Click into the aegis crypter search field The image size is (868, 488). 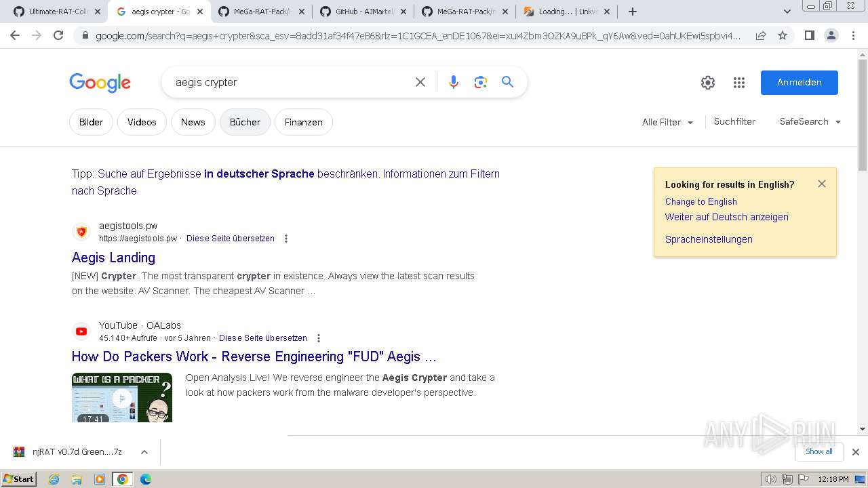(x=288, y=82)
